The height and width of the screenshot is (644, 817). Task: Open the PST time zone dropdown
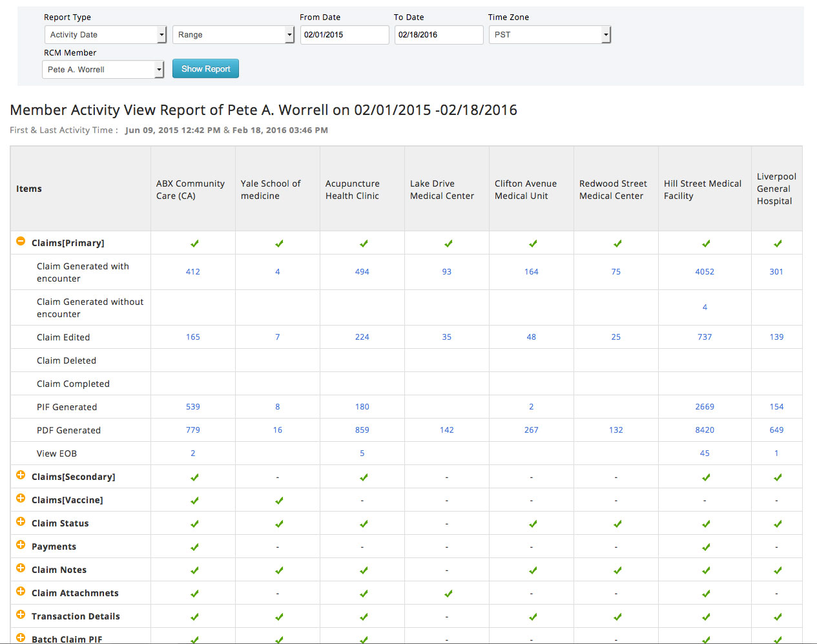[x=550, y=35]
